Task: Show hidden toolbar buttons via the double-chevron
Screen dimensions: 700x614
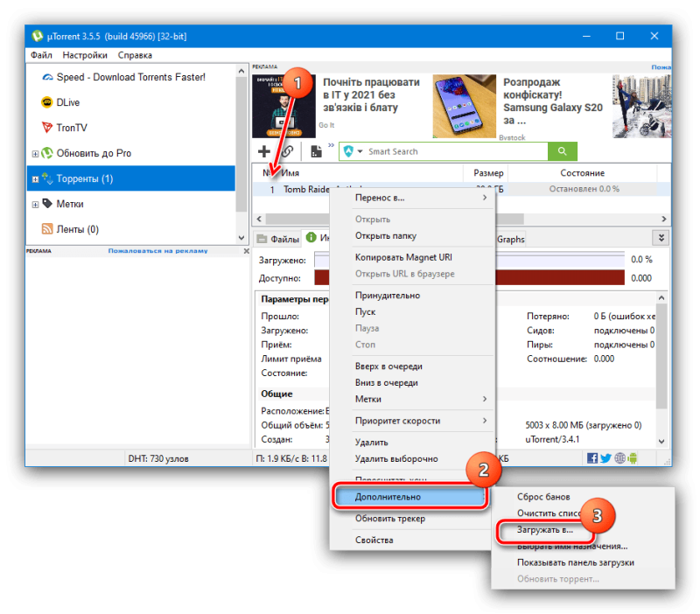Action: [331, 145]
